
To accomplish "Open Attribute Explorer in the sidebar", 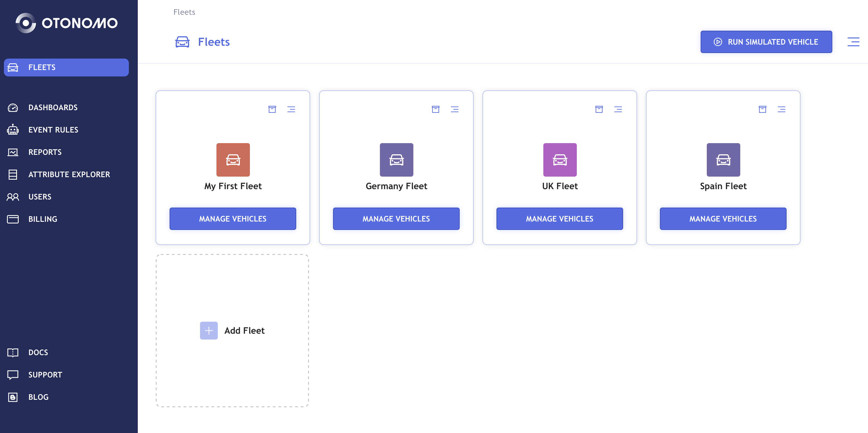I will (69, 174).
